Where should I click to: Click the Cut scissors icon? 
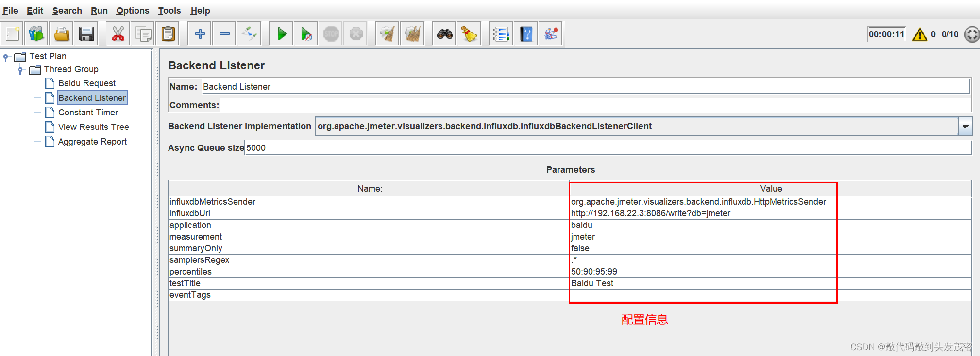click(x=118, y=34)
